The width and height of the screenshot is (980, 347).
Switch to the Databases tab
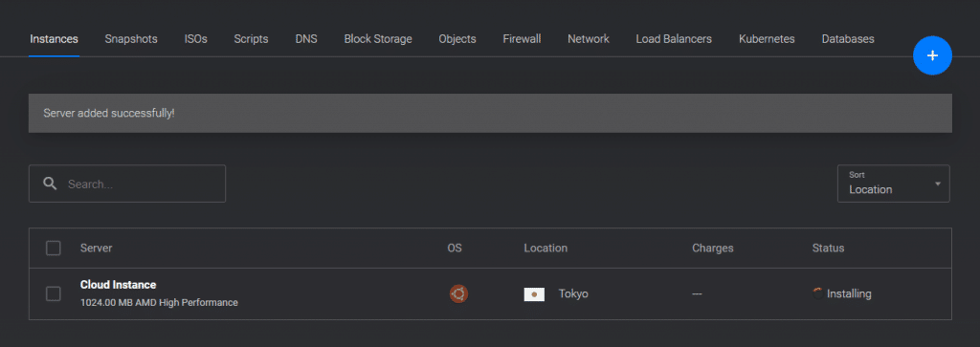[848, 38]
